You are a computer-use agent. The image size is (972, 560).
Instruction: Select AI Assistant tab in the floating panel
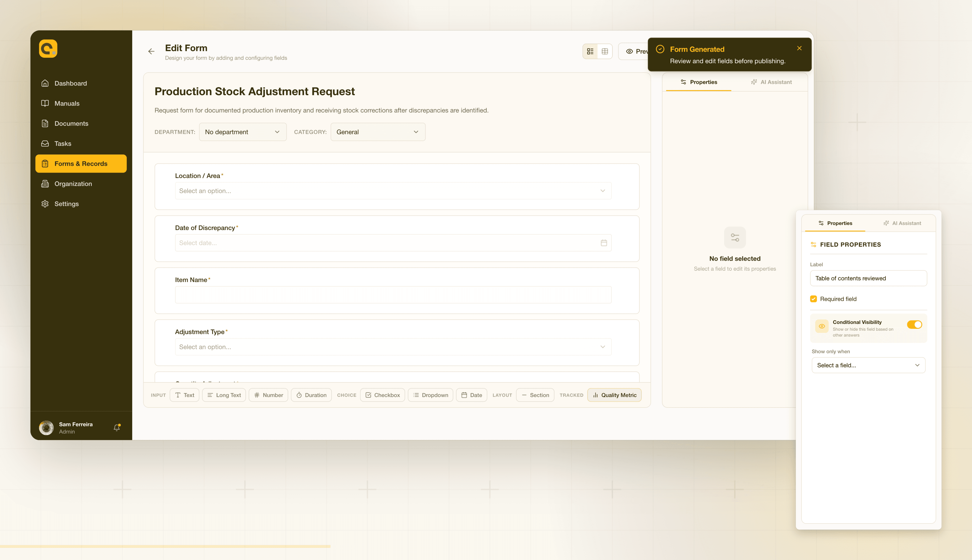902,223
